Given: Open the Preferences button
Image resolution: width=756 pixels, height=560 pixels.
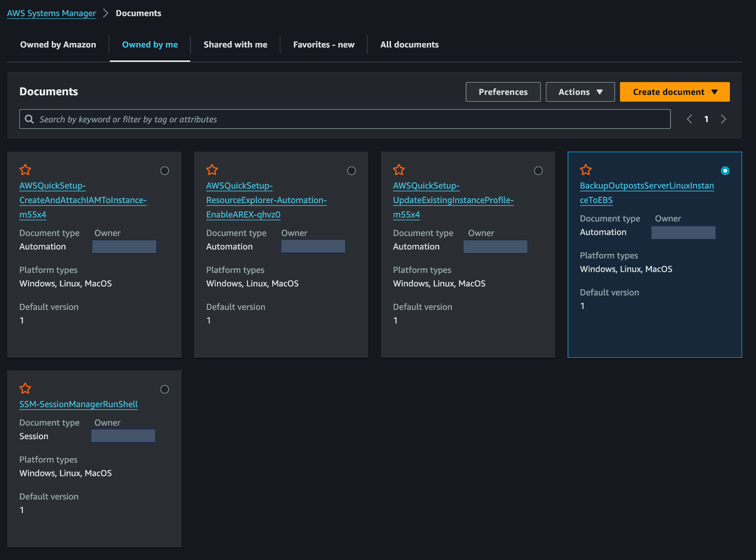Looking at the screenshot, I should [x=503, y=92].
